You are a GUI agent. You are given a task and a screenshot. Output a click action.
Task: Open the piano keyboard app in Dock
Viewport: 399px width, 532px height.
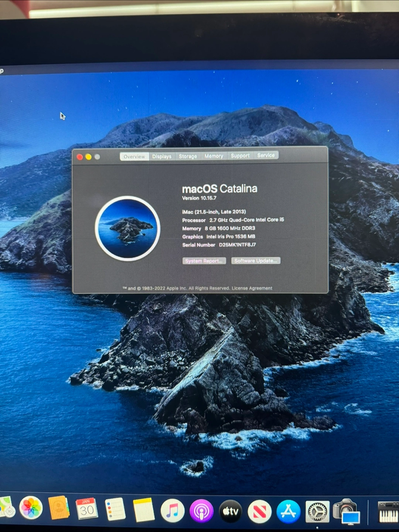click(x=388, y=512)
